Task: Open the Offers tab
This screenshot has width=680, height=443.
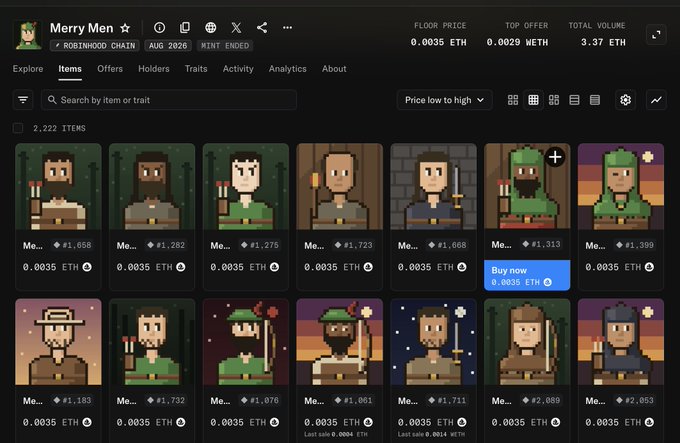Action: (x=110, y=68)
